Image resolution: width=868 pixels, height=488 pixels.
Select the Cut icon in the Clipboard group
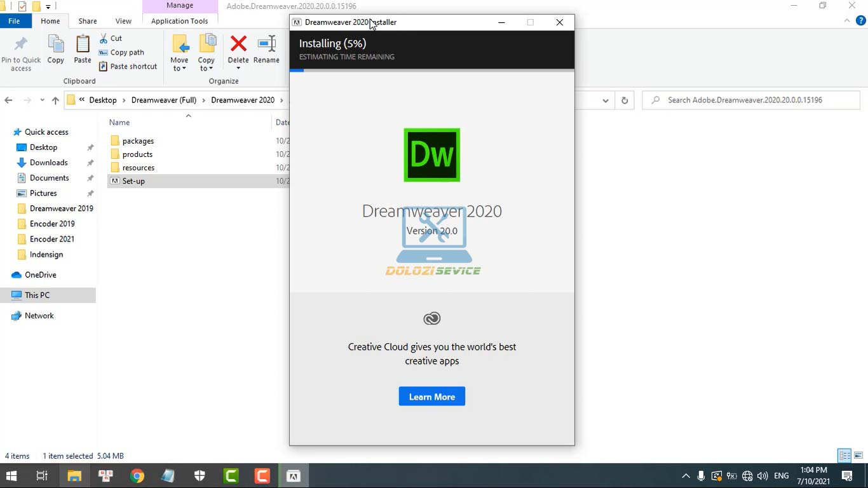pyautogui.click(x=105, y=38)
